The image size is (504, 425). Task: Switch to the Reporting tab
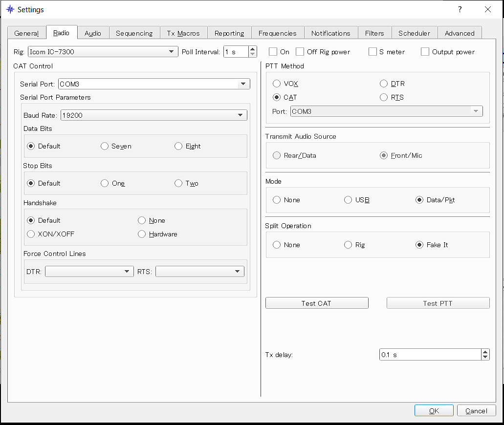click(229, 33)
